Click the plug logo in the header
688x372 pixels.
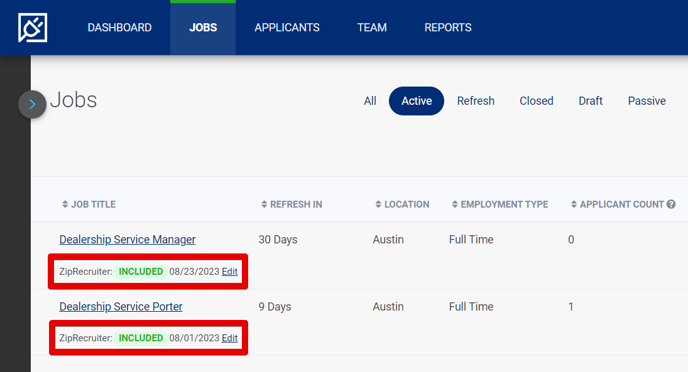click(x=32, y=28)
